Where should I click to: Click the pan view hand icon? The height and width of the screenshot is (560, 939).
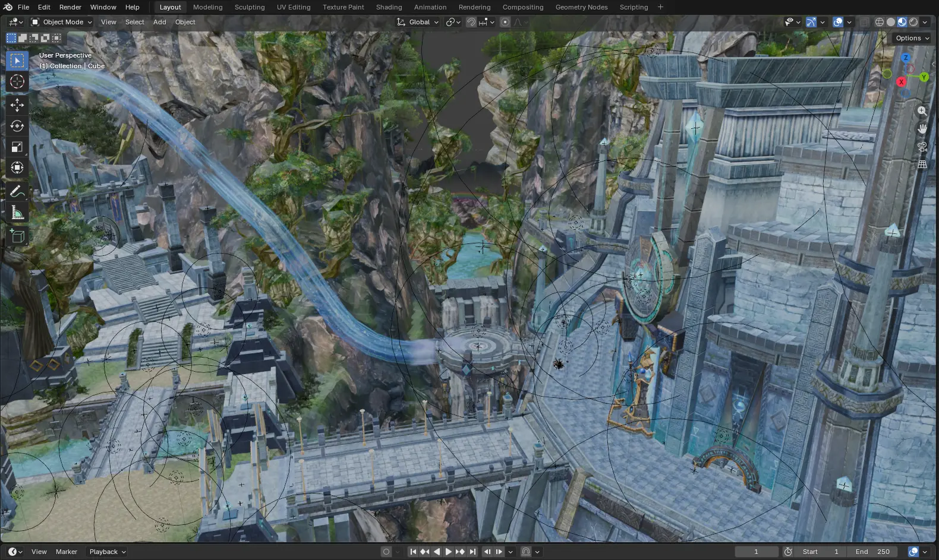pos(922,129)
